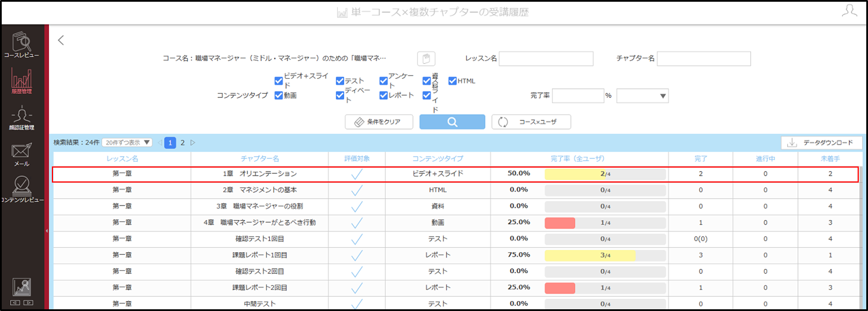Open メール in the sidebar

click(x=22, y=154)
